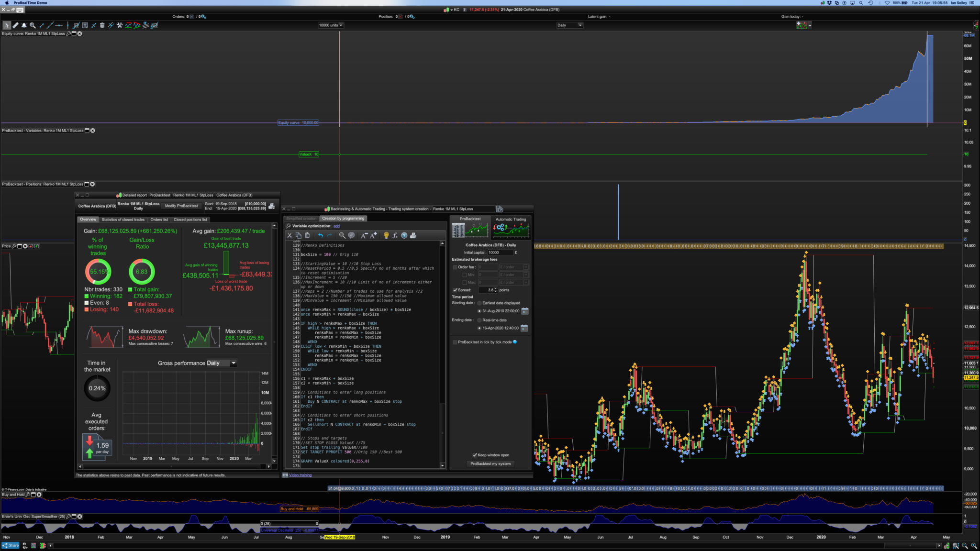The width and height of the screenshot is (980, 551).
Task: Click the Initial capital input field
Action: click(x=500, y=253)
